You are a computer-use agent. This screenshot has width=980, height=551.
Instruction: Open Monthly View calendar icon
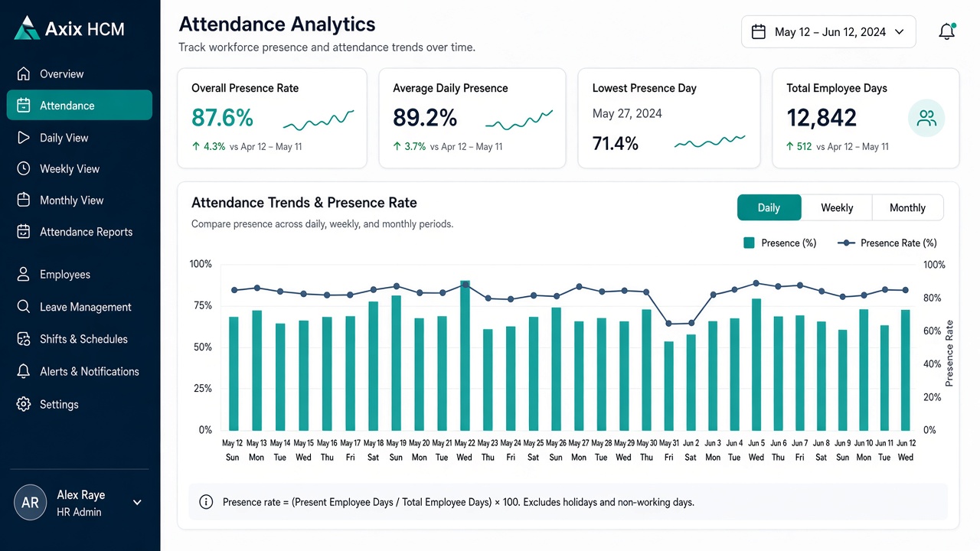coord(24,200)
